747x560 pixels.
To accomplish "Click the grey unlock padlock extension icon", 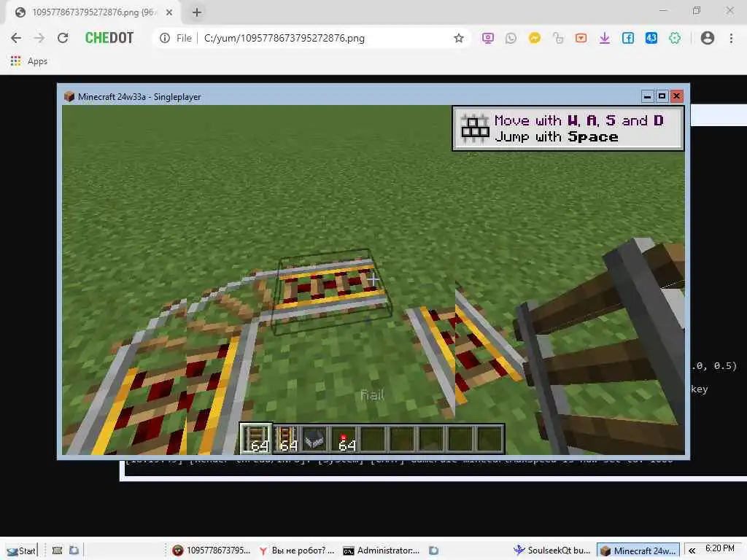I will [x=558, y=38].
